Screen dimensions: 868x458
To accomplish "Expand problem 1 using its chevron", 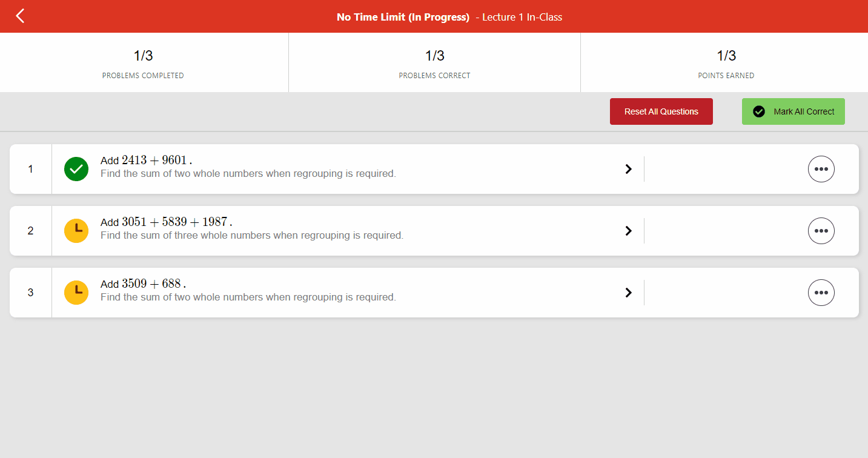I will point(628,169).
